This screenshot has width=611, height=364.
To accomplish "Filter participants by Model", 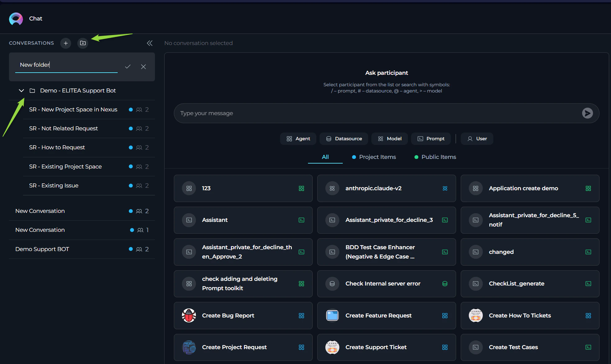I will (x=390, y=139).
